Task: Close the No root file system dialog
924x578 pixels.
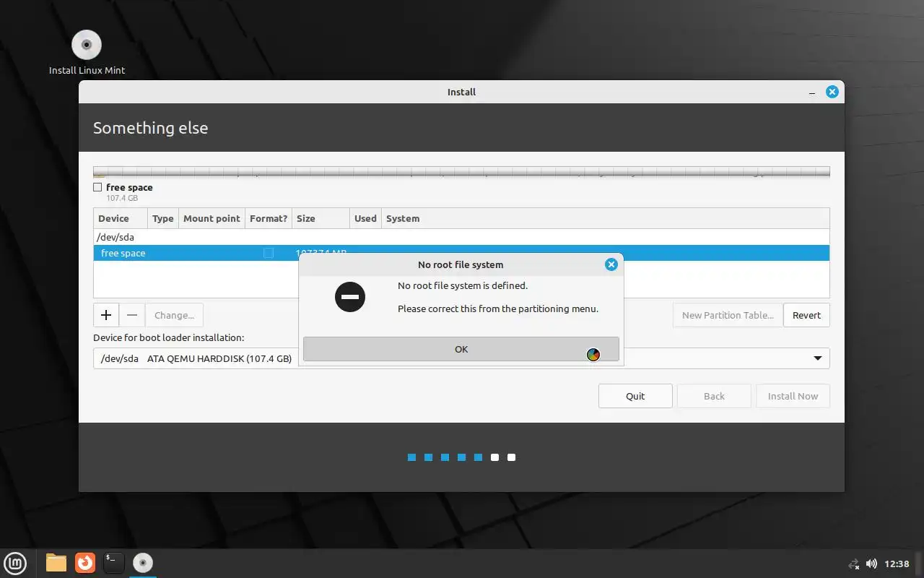Action: (x=611, y=264)
